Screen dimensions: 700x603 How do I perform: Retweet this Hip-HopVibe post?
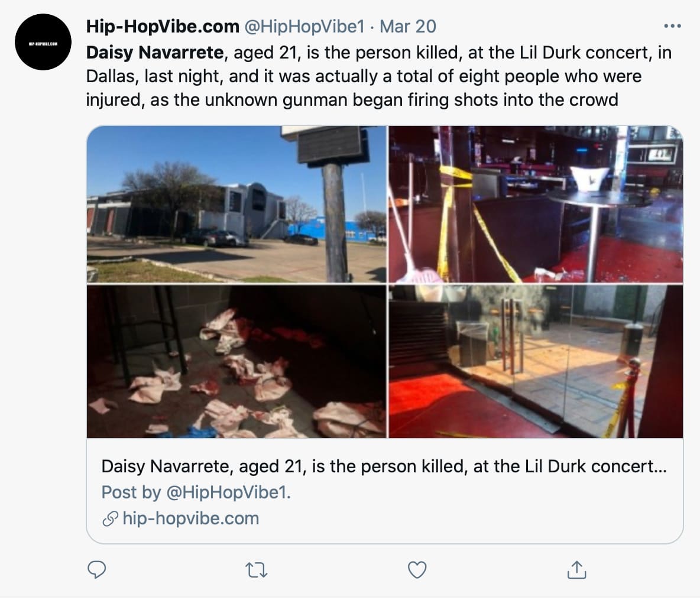[256, 569]
